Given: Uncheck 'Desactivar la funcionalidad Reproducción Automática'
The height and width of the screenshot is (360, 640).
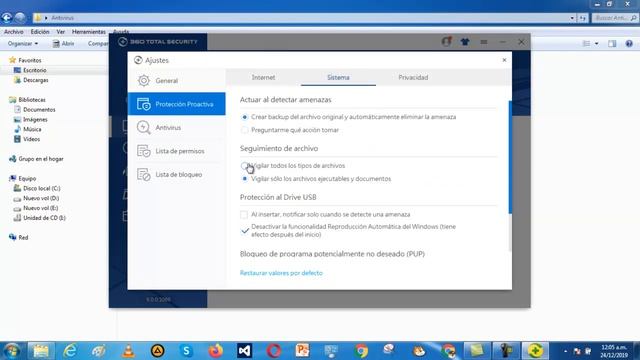Looking at the screenshot, I should [x=244, y=231].
